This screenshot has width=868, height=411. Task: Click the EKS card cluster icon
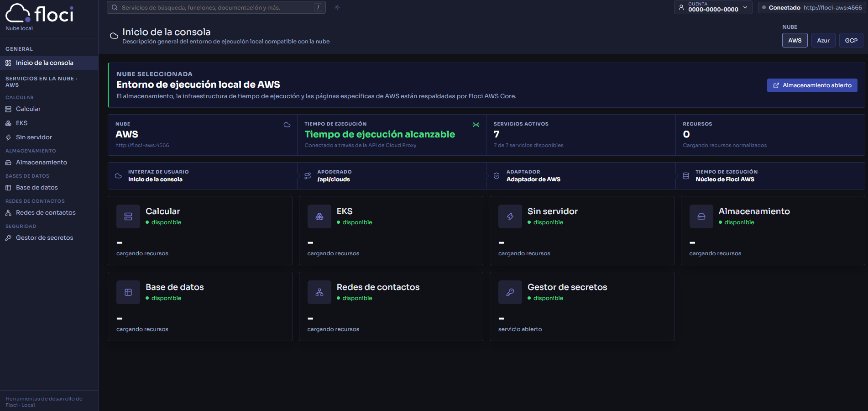(319, 216)
